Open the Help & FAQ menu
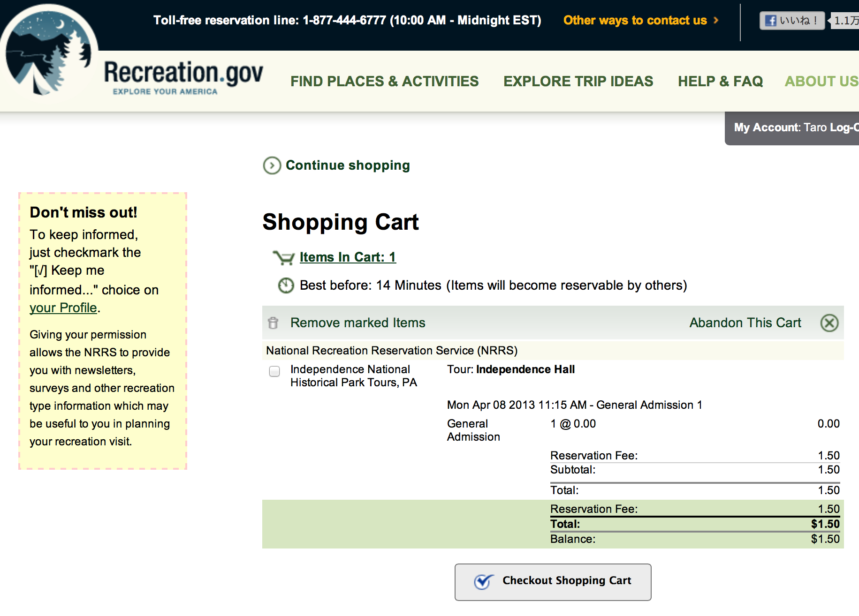Screen dimensions: 859x616 [x=720, y=81]
